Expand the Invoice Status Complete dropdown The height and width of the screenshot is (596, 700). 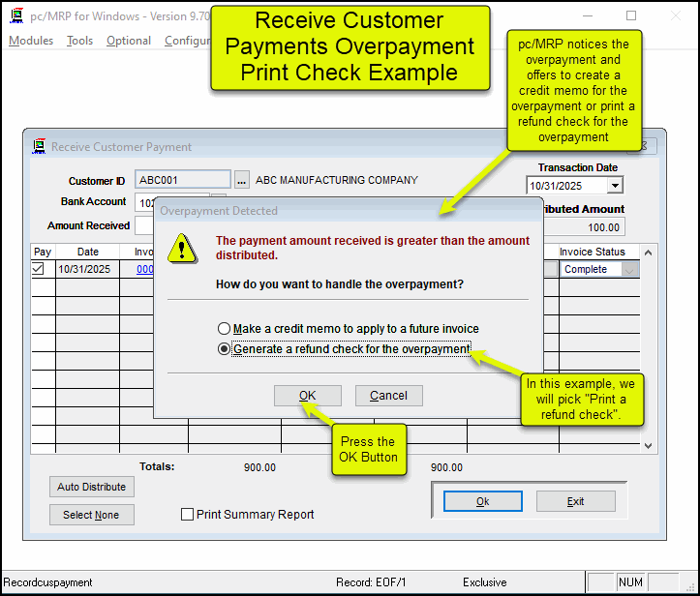[x=630, y=270]
